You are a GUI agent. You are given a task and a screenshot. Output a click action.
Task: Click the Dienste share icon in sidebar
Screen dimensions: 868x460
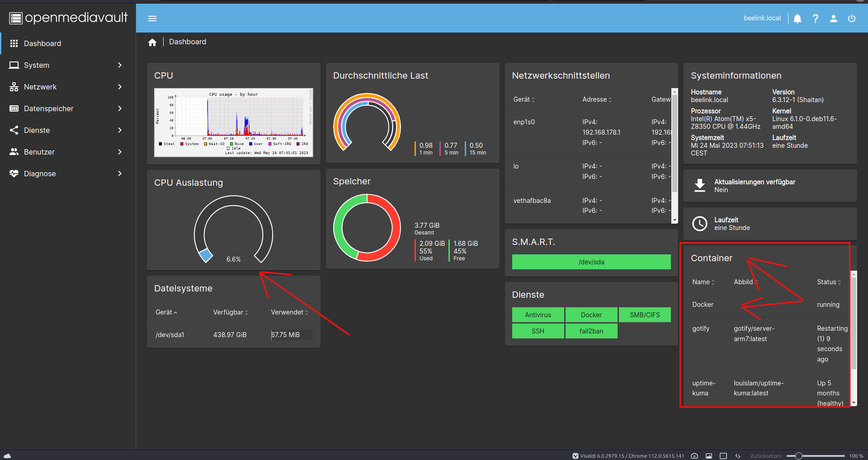click(x=14, y=130)
